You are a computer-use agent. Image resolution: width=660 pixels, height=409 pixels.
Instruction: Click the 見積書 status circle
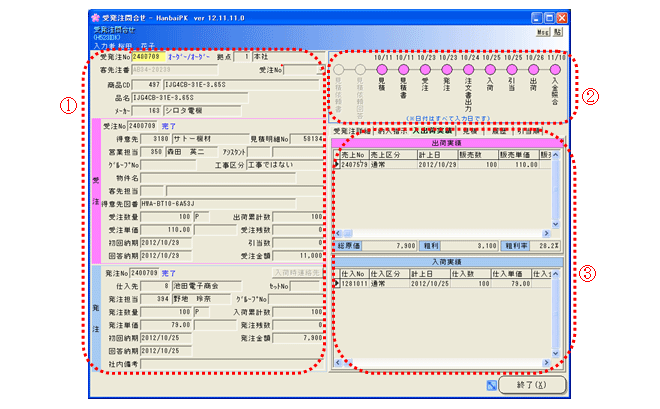click(x=403, y=70)
